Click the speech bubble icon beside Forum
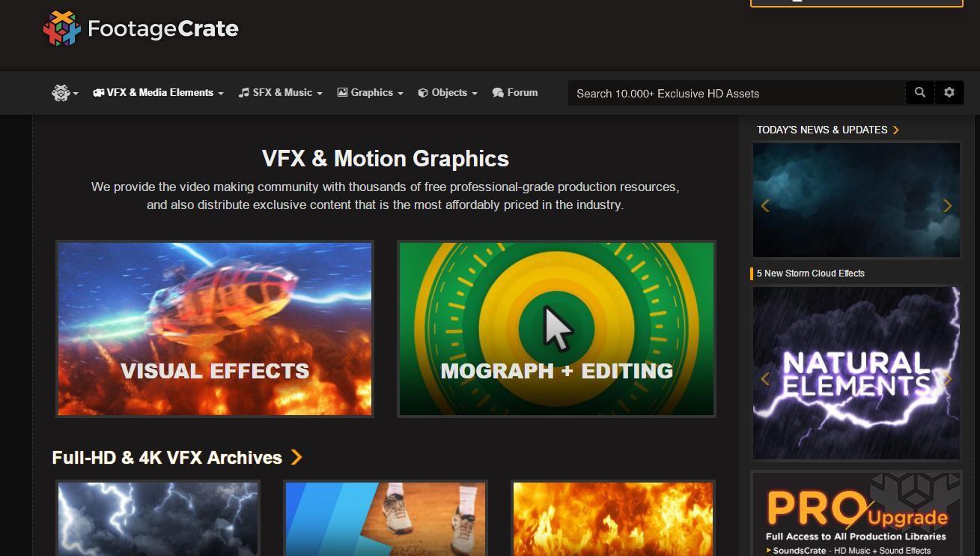Viewport: 980px width, 556px height. click(x=498, y=93)
